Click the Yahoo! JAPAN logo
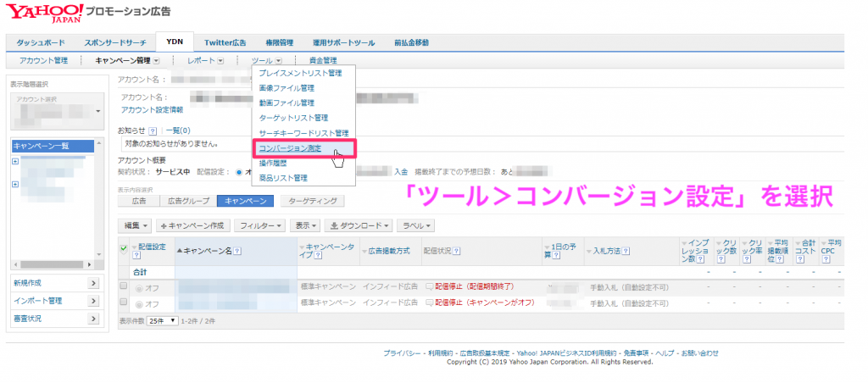 click(46, 12)
